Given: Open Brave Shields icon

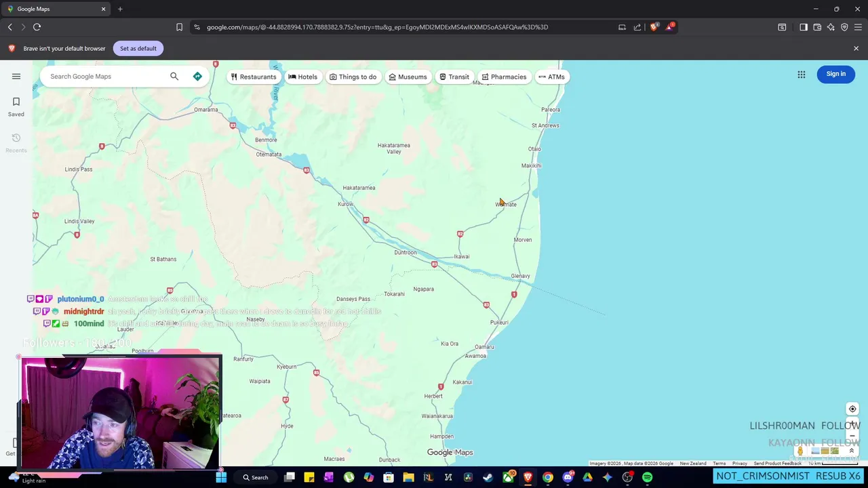Looking at the screenshot, I should [x=654, y=27].
